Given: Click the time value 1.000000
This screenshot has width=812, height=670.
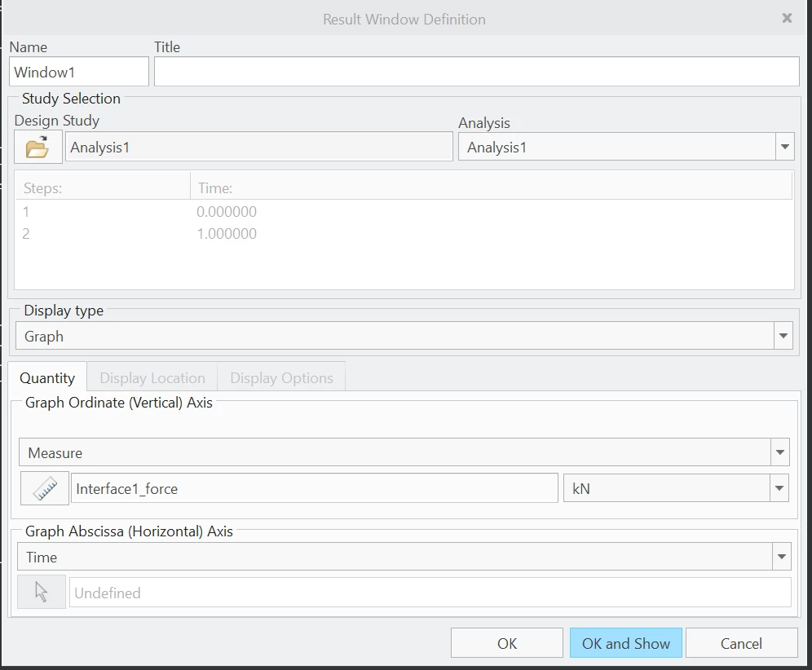Looking at the screenshot, I should coord(227,234).
